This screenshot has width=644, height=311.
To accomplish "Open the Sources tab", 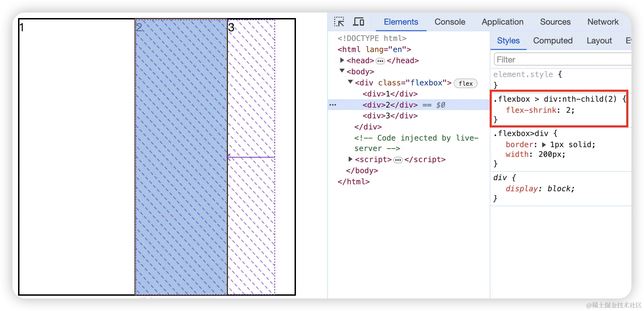I will coord(555,22).
